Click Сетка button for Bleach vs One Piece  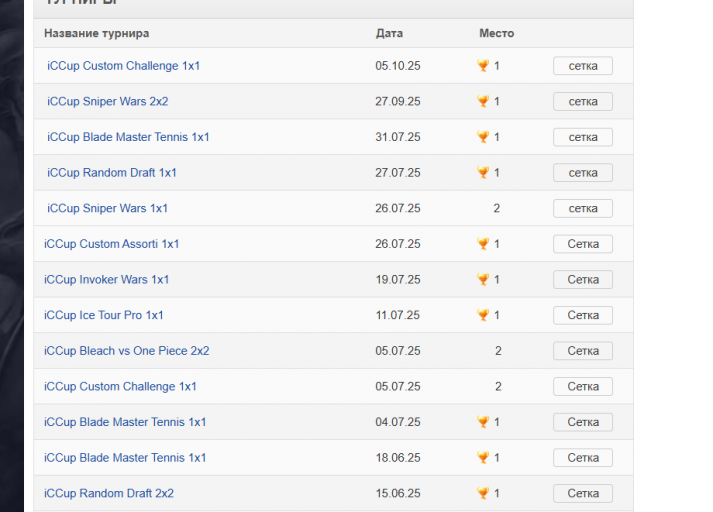click(582, 351)
